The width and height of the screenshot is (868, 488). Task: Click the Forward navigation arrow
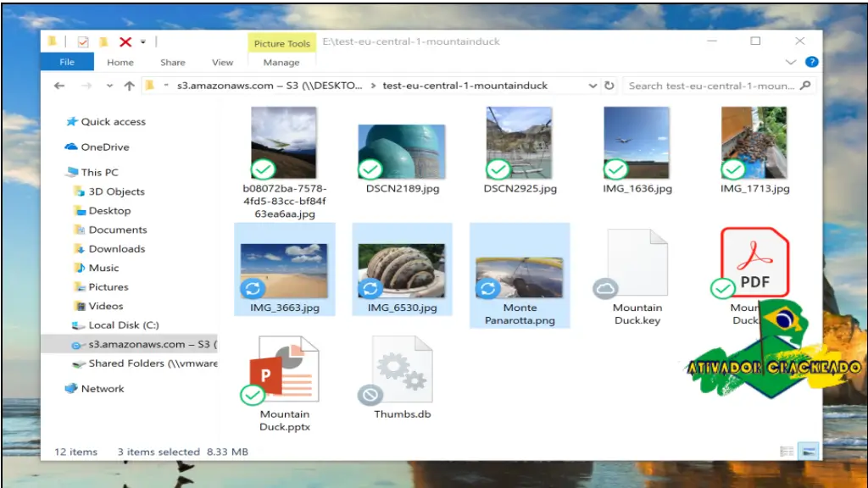click(86, 86)
